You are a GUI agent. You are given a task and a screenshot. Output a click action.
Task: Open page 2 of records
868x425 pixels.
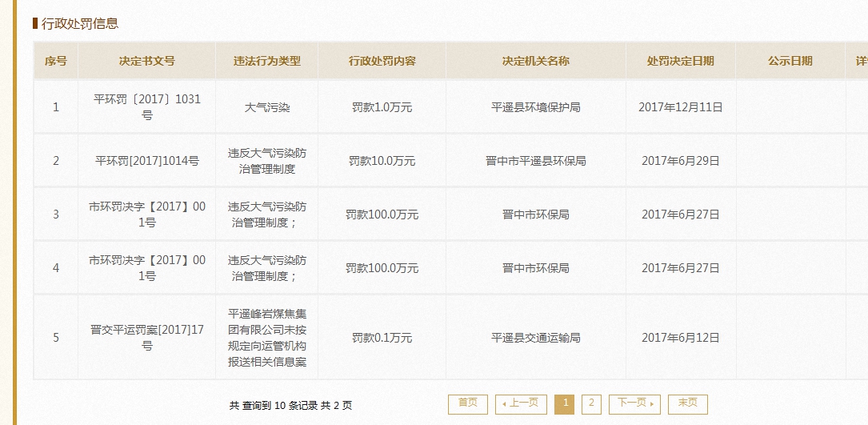591,404
